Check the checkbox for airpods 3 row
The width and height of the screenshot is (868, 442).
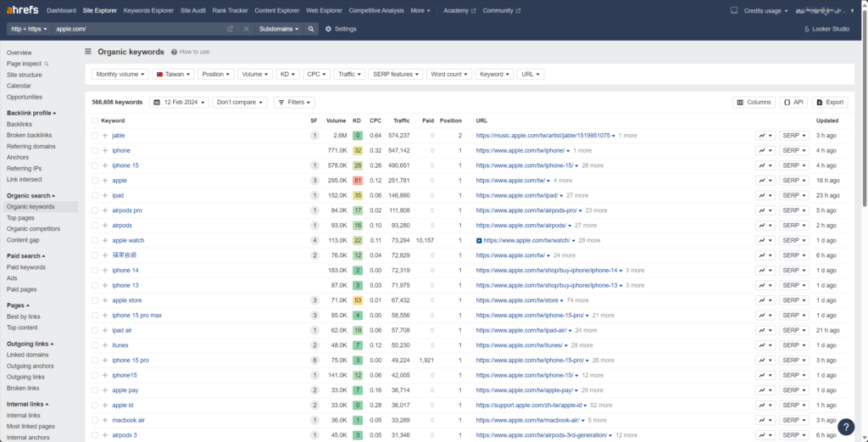pos(95,435)
